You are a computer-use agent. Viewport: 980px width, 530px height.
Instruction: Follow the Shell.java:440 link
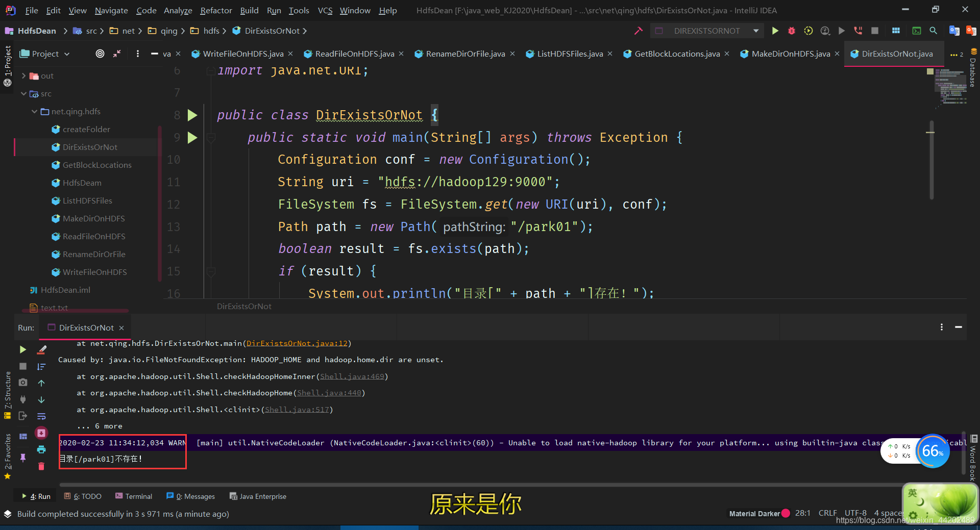click(x=329, y=393)
